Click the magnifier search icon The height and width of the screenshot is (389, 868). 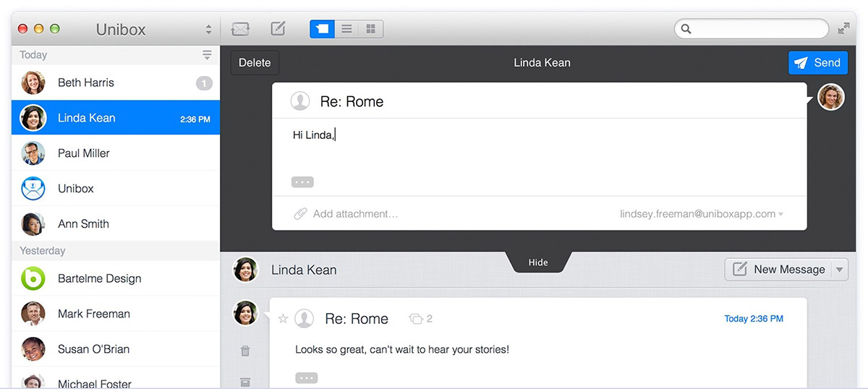(x=686, y=29)
